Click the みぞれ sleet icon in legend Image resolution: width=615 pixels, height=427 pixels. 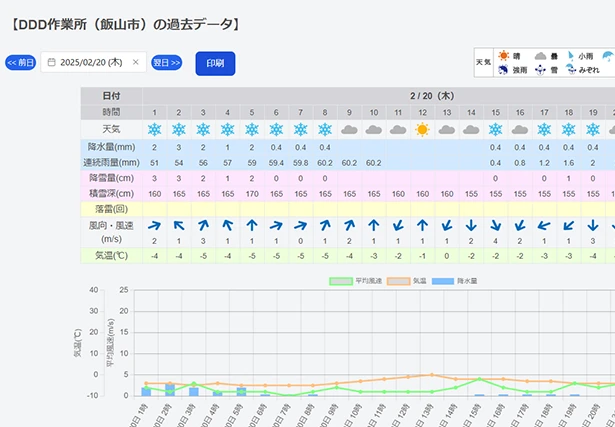(x=570, y=70)
